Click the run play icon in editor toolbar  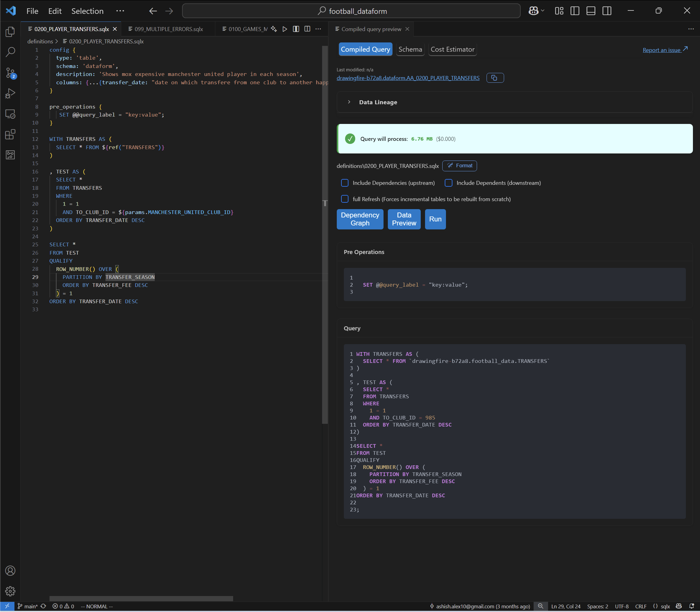pyautogui.click(x=285, y=29)
